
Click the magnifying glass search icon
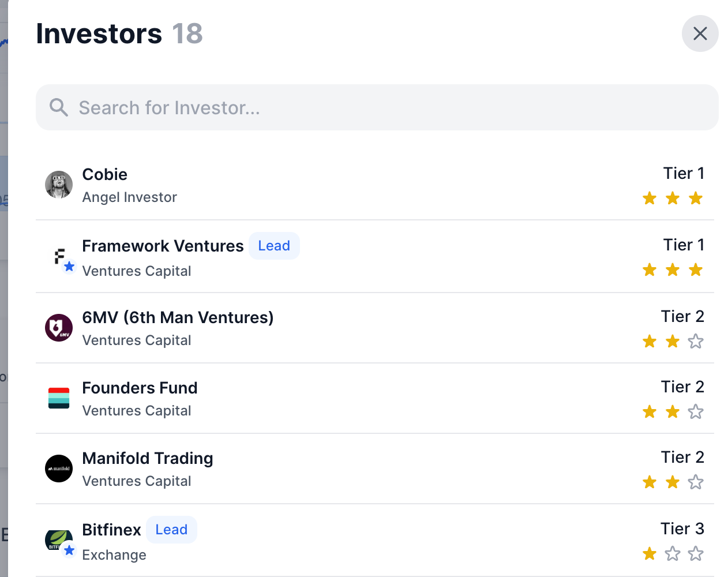click(x=58, y=107)
